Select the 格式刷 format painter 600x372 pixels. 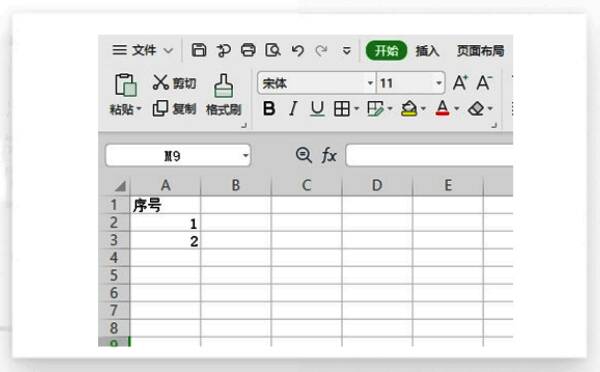pyautogui.click(x=223, y=95)
